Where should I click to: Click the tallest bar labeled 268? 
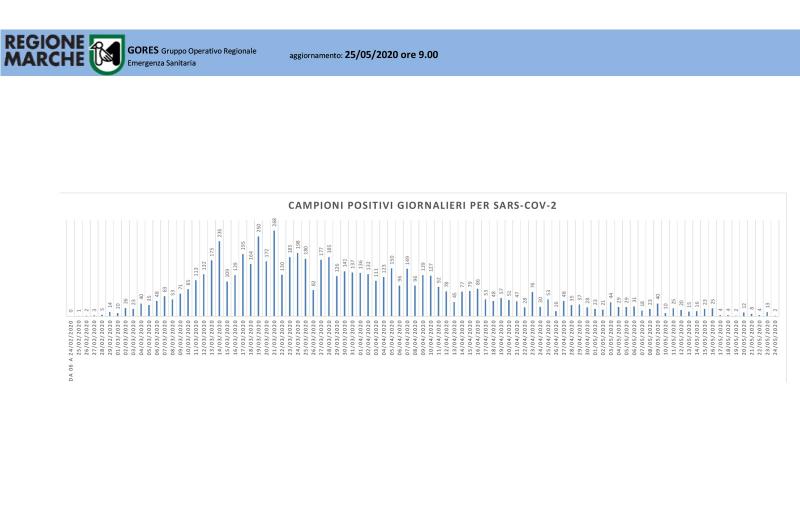pos(274,273)
